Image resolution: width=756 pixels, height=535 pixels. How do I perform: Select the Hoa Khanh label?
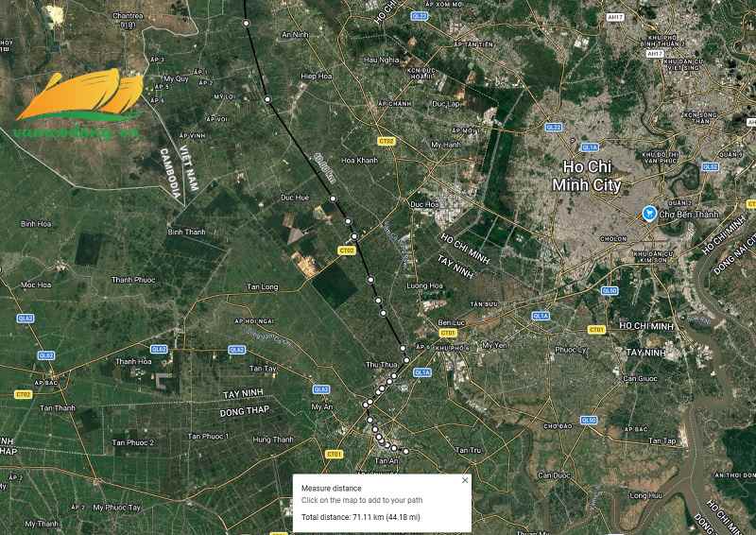tap(359, 160)
